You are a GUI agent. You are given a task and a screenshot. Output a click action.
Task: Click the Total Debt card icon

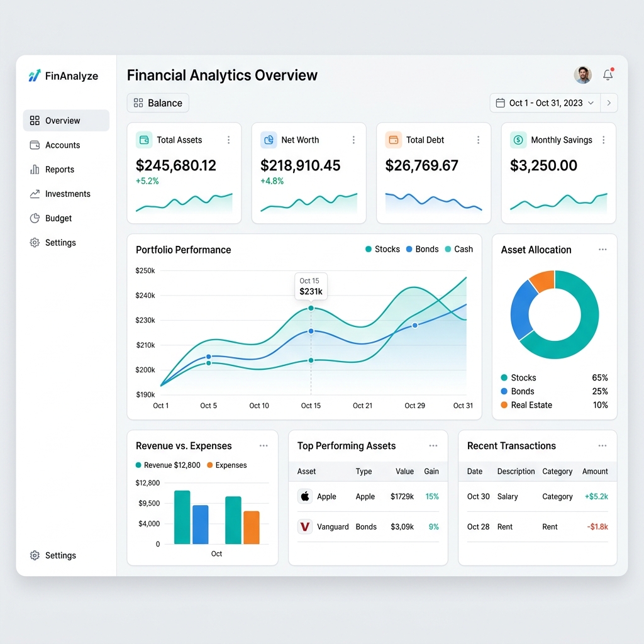[x=394, y=140]
